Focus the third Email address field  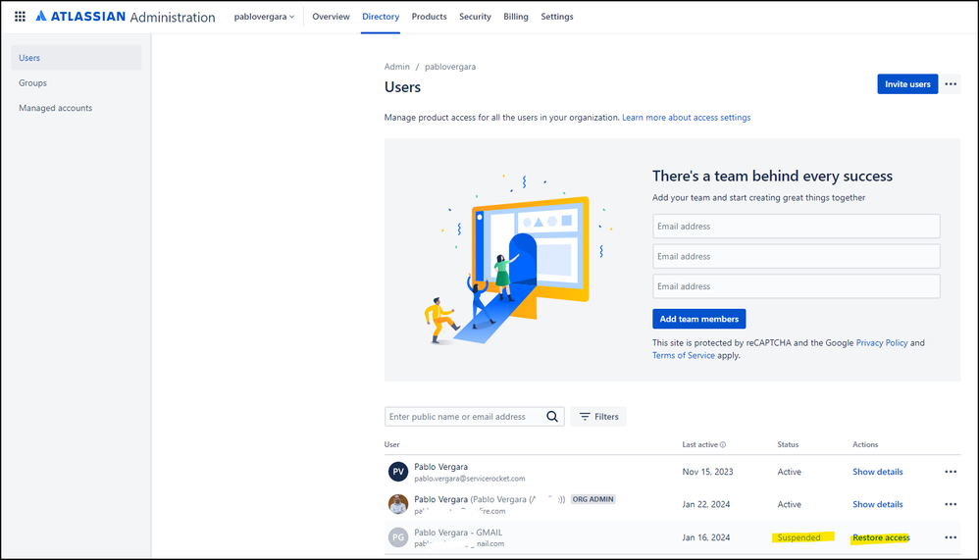797,286
